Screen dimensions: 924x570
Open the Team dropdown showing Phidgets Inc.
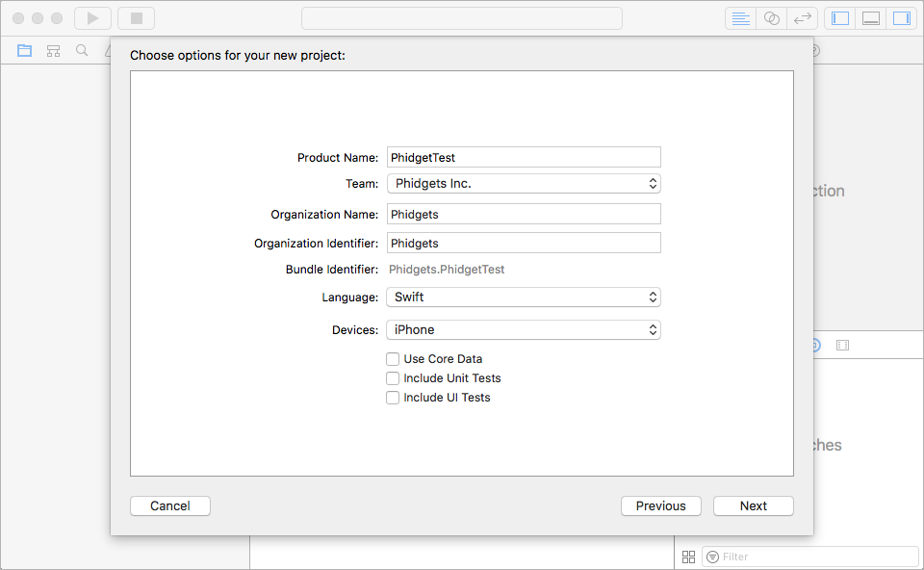(524, 183)
